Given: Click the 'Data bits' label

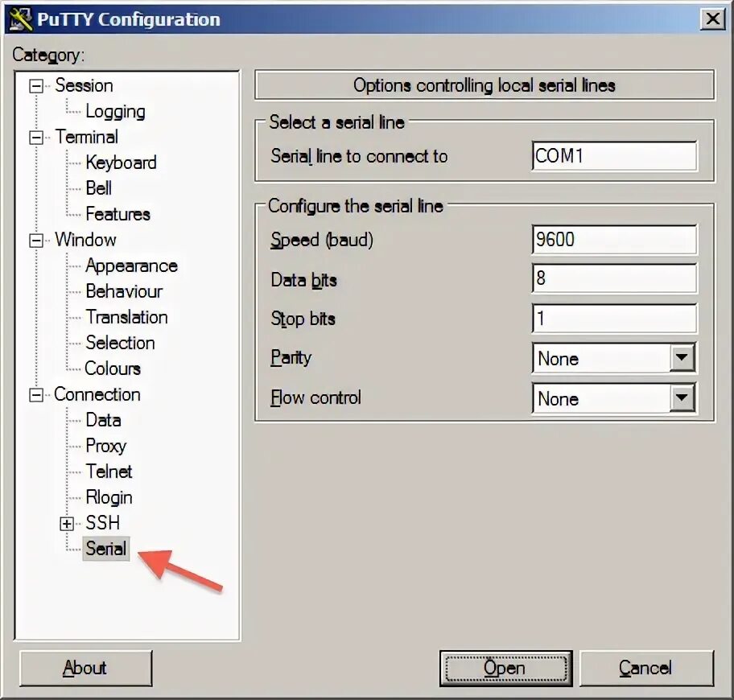Looking at the screenshot, I should click(x=303, y=280).
